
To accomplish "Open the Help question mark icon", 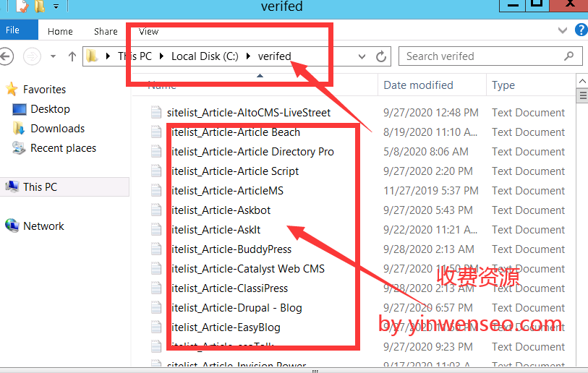I will point(581,30).
